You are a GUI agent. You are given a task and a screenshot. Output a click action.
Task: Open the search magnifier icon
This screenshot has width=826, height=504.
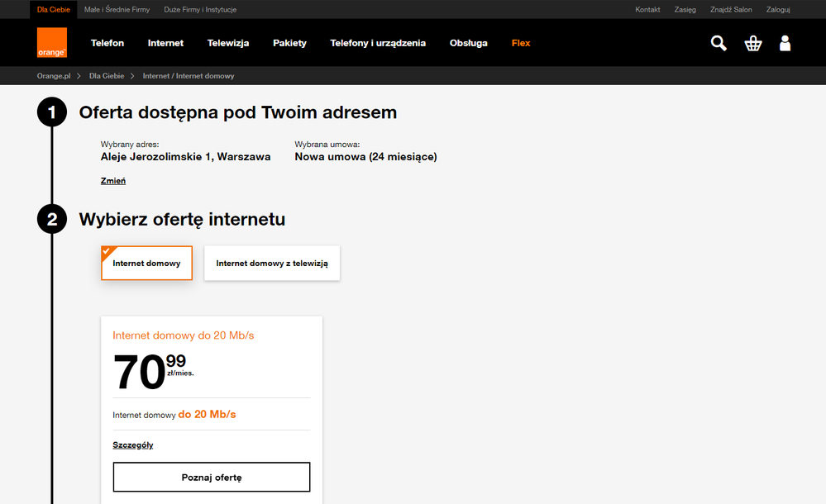coord(719,43)
